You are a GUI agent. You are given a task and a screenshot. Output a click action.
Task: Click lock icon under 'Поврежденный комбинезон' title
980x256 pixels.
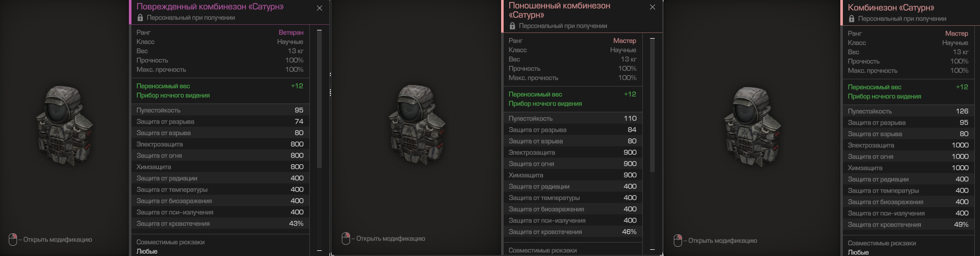pos(140,18)
